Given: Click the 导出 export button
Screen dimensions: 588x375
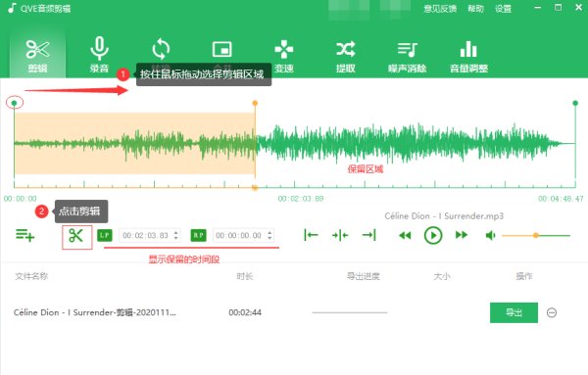Looking at the screenshot, I should 514,312.
